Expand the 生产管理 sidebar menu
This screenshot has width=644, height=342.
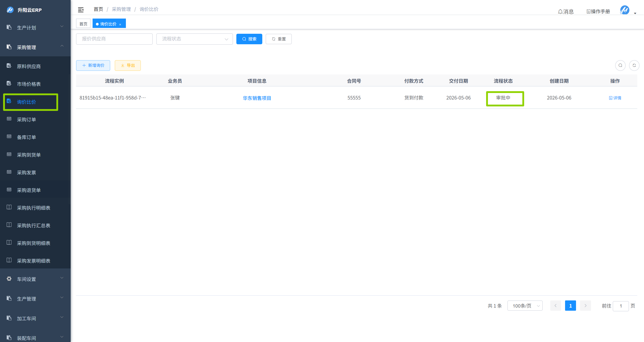[x=35, y=298]
